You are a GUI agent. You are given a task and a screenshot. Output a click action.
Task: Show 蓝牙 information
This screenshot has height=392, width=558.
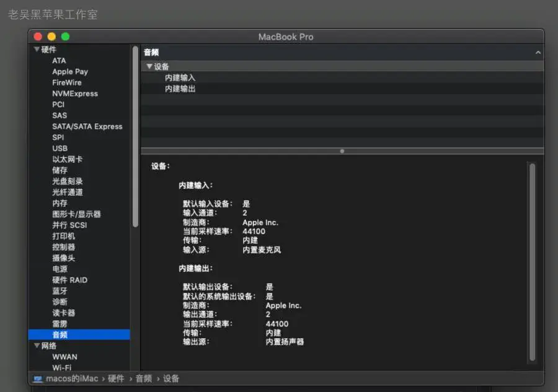click(x=60, y=291)
